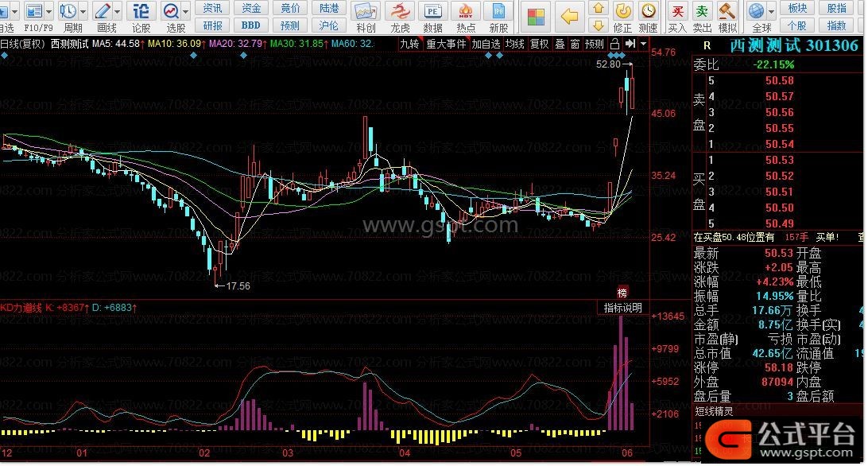Click the 板块 sector button
This screenshot has height=466, width=868.
click(797, 8)
